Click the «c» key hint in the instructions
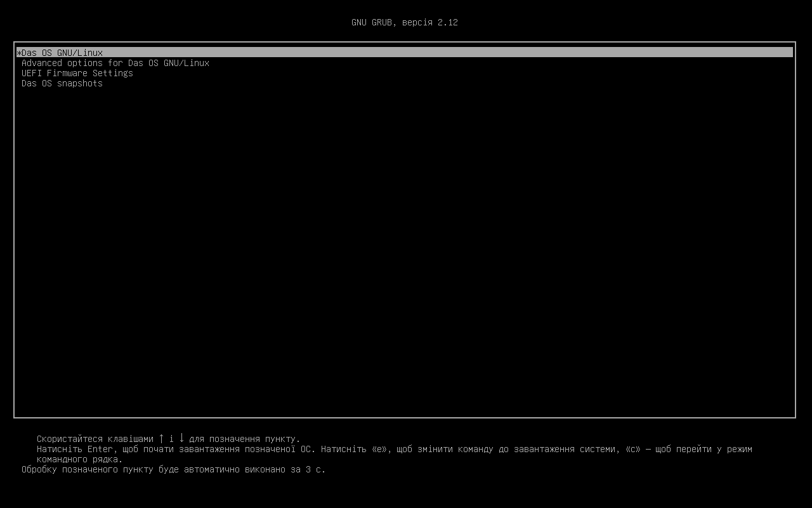Screen dimensions: 812x508 click(633, 449)
